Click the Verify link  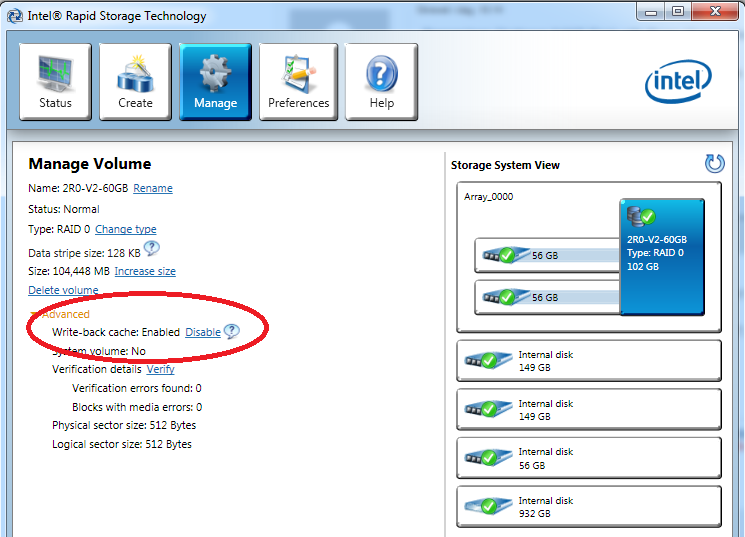pyautogui.click(x=161, y=369)
